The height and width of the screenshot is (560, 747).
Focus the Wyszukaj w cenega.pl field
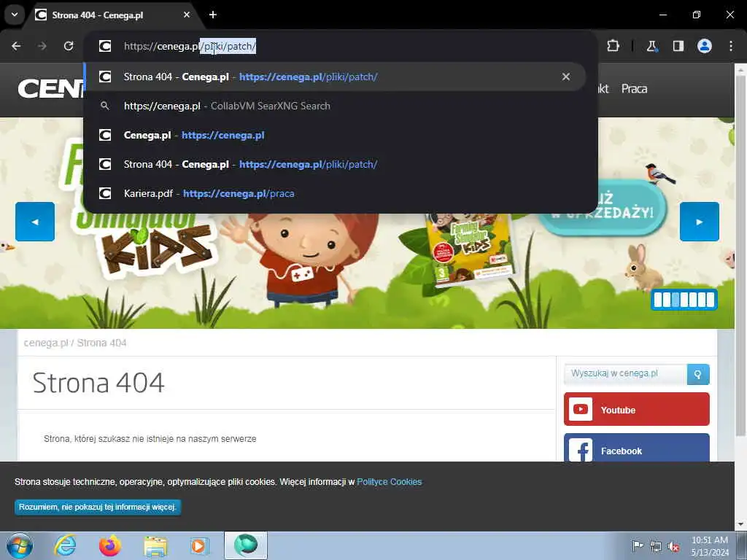pyautogui.click(x=625, y=374)
